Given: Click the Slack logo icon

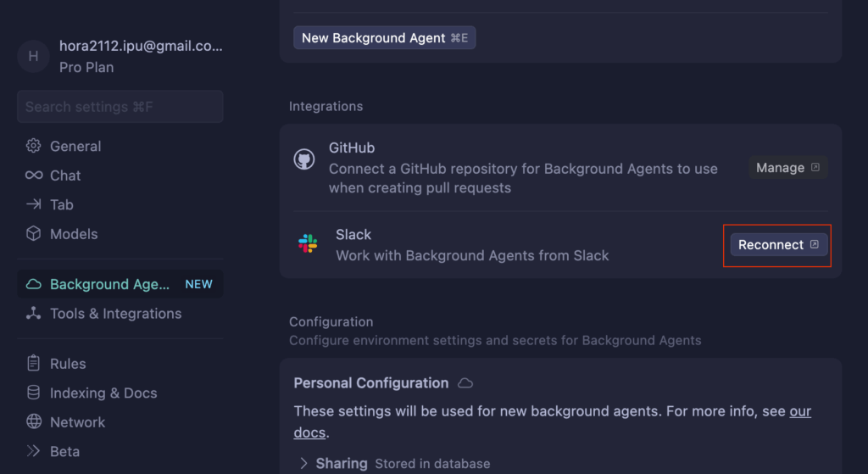Looking at the screenshot, I should 308,243.
